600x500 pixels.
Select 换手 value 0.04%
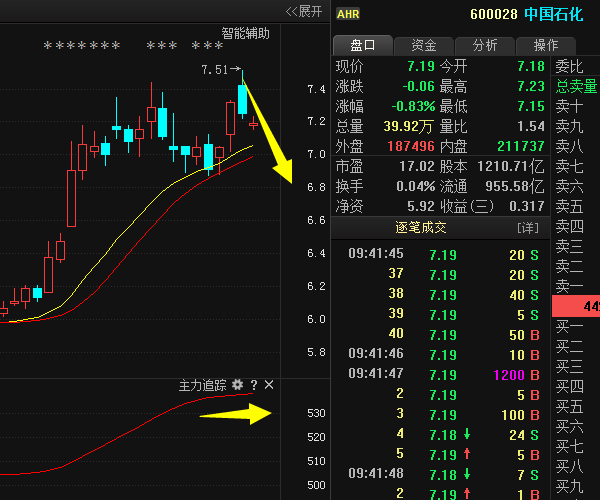(x=415, y=186)
